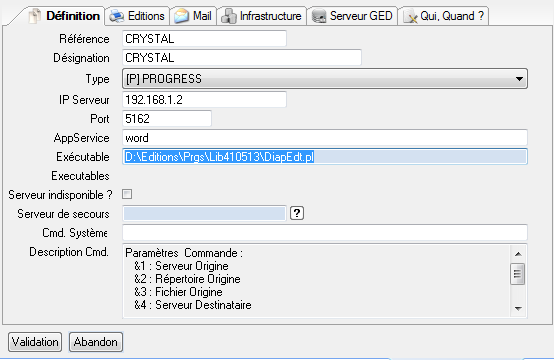This screenshot has height=360, width=554.
Task: Click the Définition tab document icon
Action: tap(35, 16)
